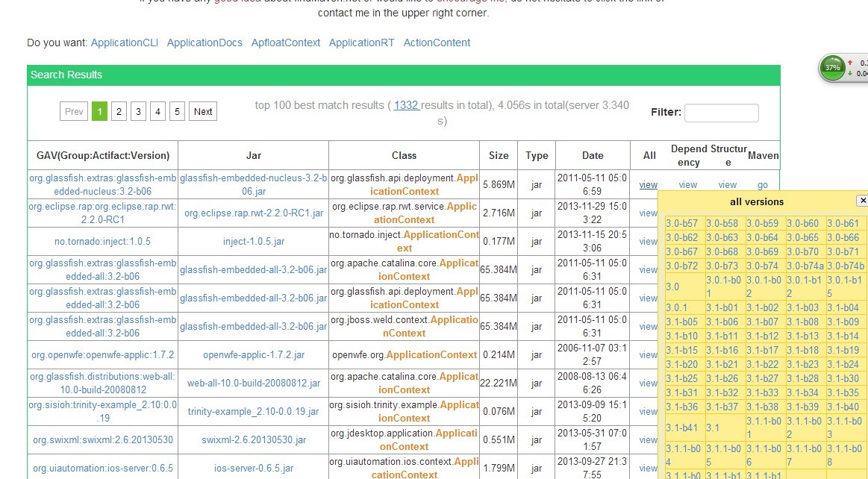
Task: Click the 37% memory widget icon
Action: pyautogui.click(x=832, y=67)
